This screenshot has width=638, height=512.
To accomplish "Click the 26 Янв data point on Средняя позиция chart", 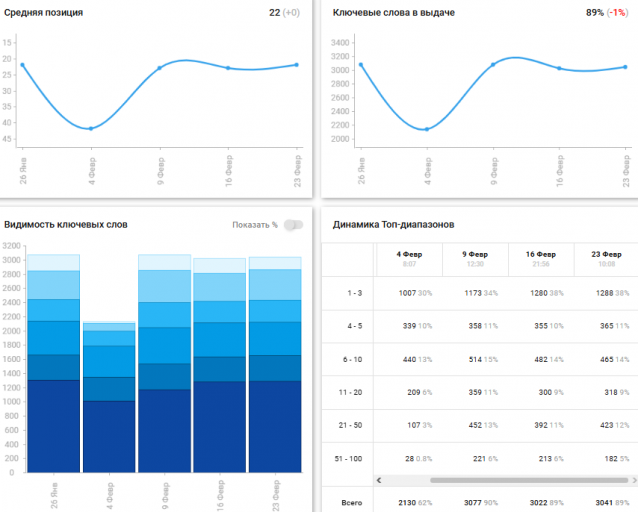I will click(22, 65).
